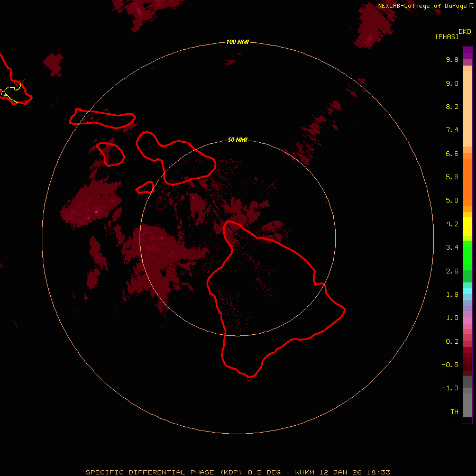Select the 4.2 scale value
Screen dimensions: 476x476
click(x=452, y=224)
